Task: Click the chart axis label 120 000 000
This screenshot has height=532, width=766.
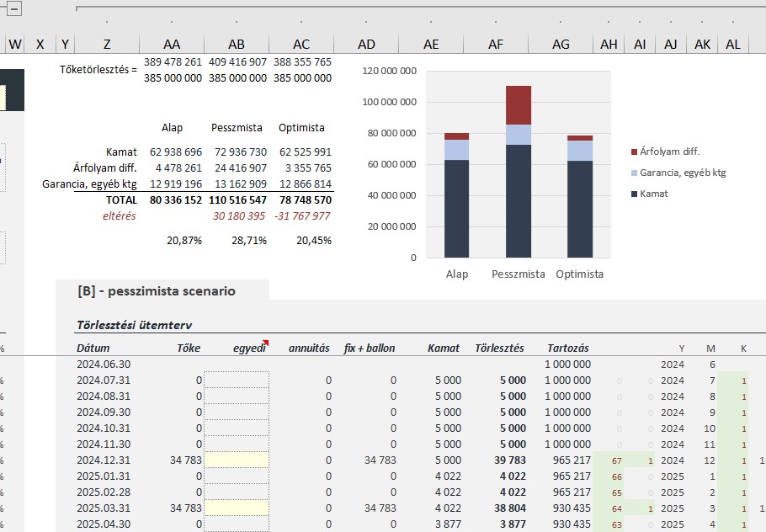Action: pyautogui.click(x=390, y=71)
